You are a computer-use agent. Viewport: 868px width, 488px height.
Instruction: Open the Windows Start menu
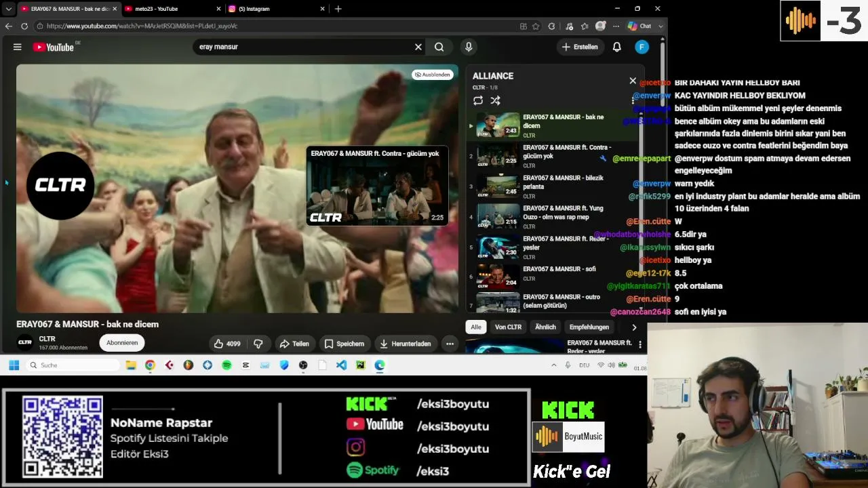point(14,365)
